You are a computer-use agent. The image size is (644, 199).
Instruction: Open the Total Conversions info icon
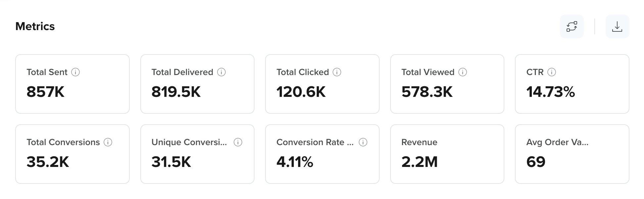coord(108,142)
